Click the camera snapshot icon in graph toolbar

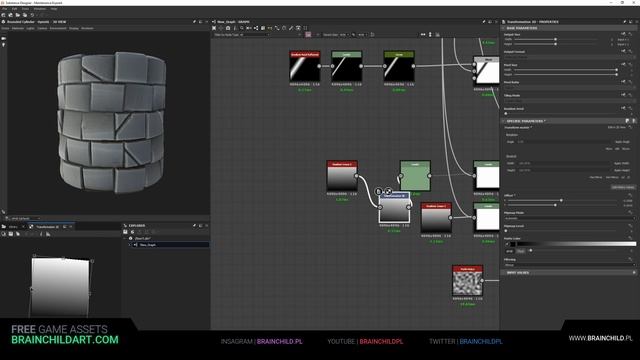click(x=228, y=28)
